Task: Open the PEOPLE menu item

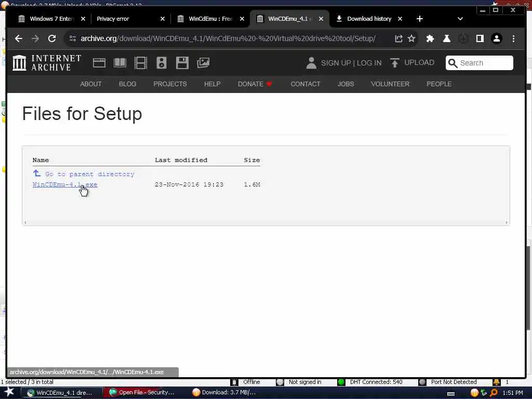Action: [439, 84]
